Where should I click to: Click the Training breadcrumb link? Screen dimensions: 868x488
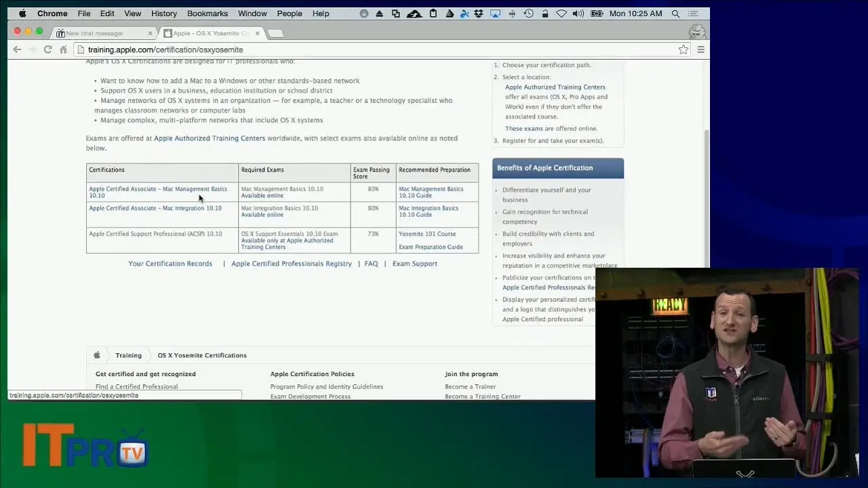click(x=128, y=355)
